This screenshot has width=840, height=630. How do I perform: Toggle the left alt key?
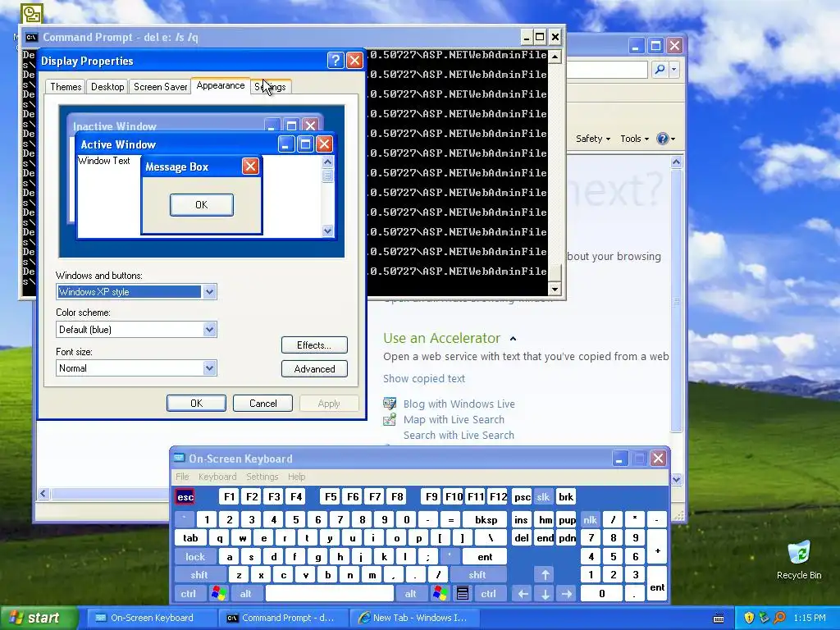[245, 594]
